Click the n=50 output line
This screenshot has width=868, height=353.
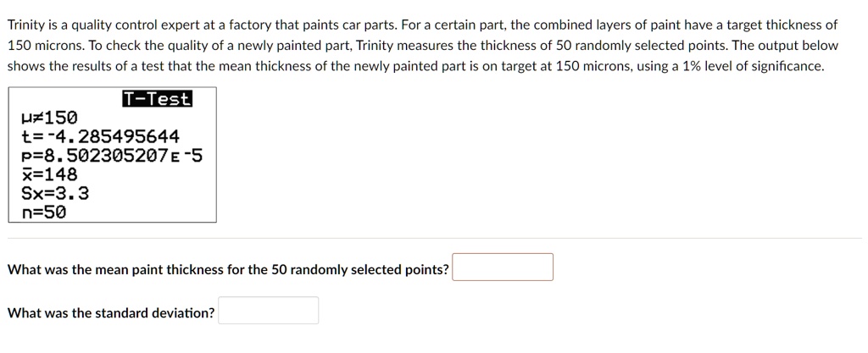43,212
